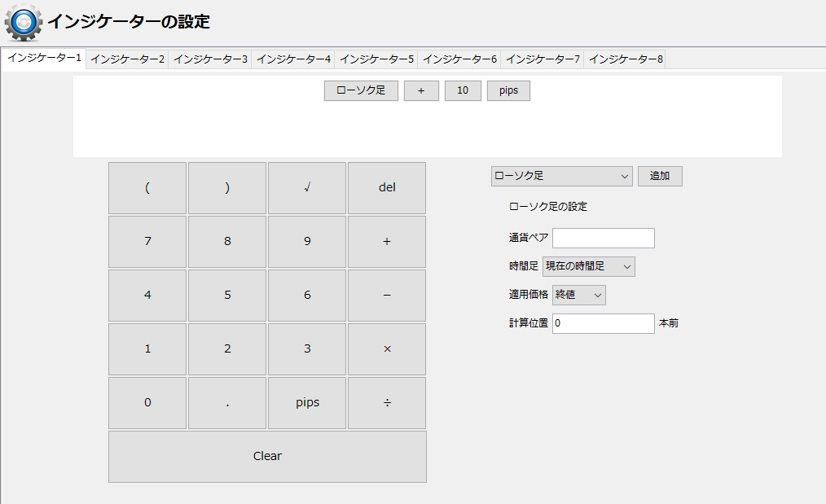Viewport: 826px width, 504px height.
Task: Click the pips key on the keypad
Action: (x=306, y=402)
